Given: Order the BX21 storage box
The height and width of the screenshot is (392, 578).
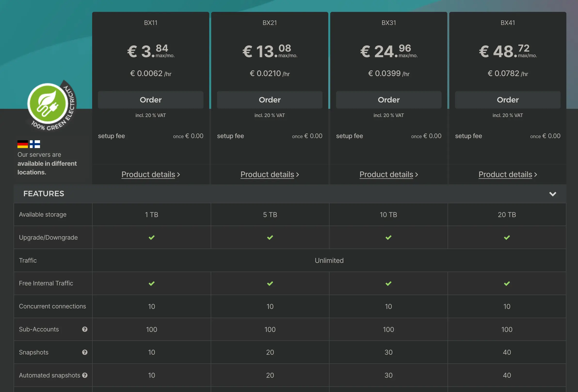Looking at the screenshot, I should (270, 100).
